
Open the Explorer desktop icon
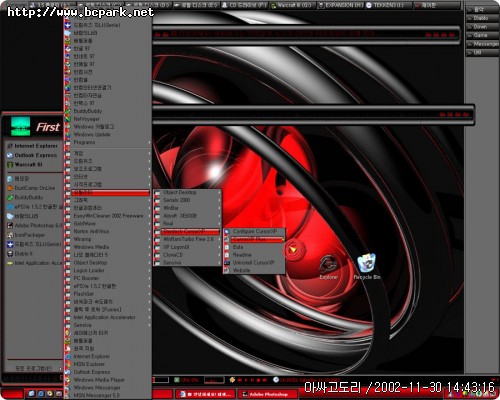328,267
